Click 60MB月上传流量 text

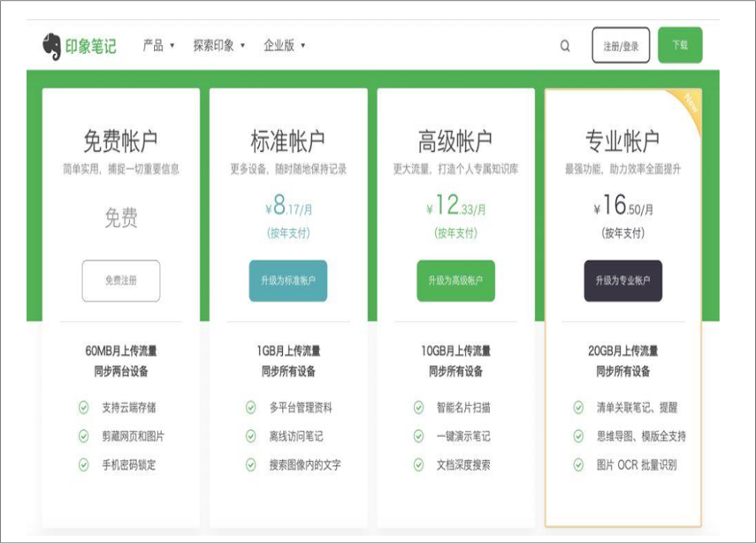pos(121,350)
